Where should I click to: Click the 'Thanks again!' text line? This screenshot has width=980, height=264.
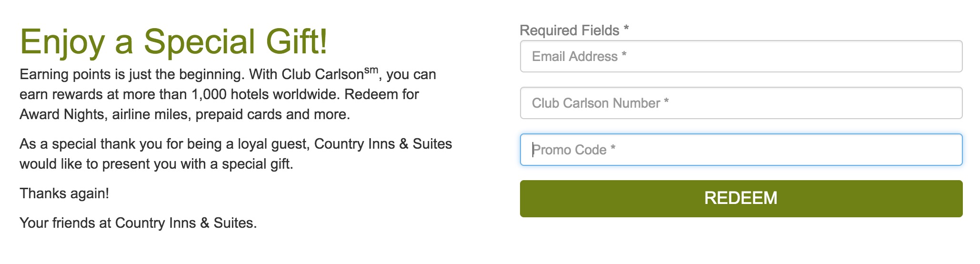(x=64, y=193)
